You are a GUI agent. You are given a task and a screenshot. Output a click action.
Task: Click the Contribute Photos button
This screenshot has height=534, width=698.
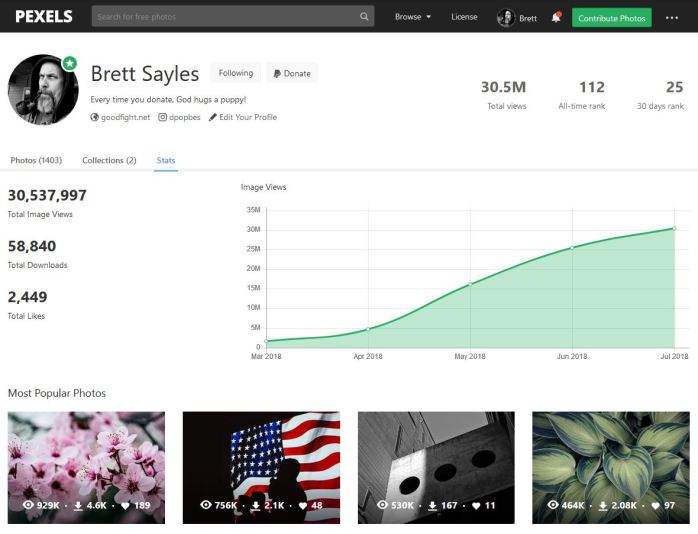tap(611, 17)
